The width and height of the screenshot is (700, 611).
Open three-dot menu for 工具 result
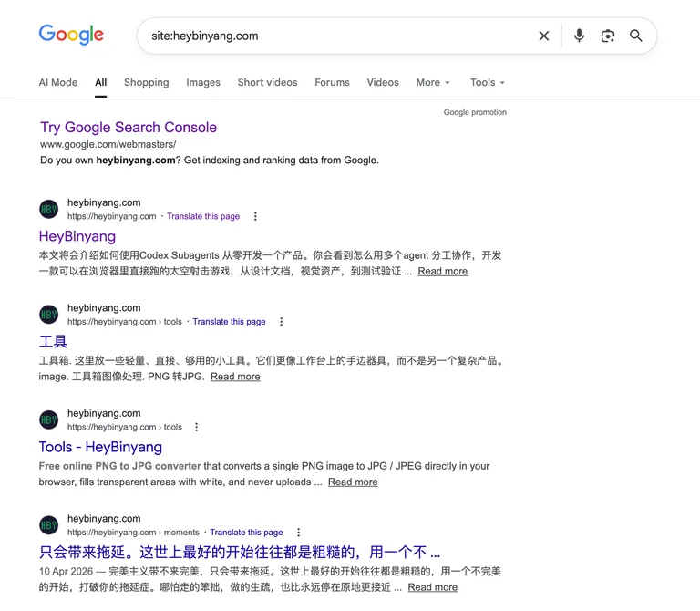281,322
